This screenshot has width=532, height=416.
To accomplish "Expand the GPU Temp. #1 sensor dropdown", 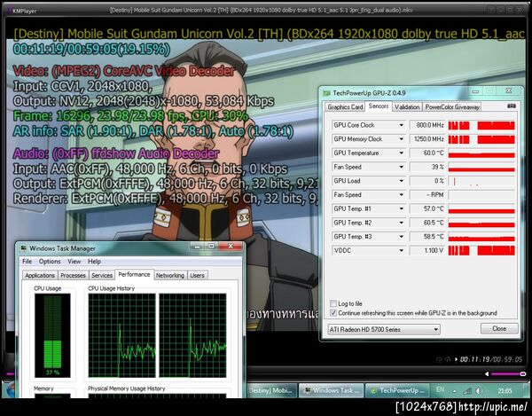I will 401,208.
